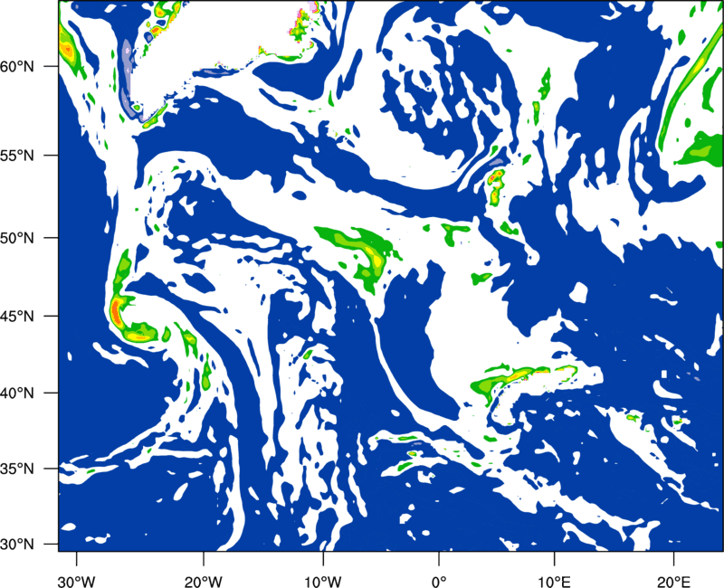Click the 30°N latitude label

click(x=17, y=545)
